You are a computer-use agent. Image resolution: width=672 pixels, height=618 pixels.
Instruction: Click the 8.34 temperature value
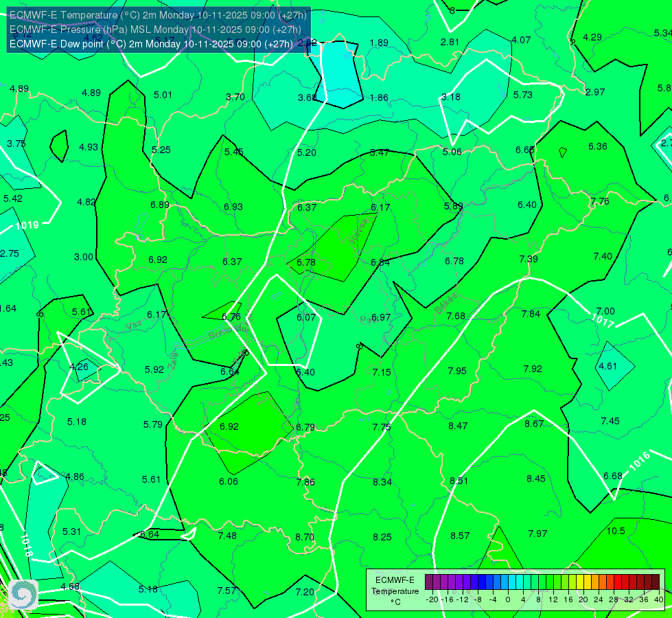click(382, 482)
